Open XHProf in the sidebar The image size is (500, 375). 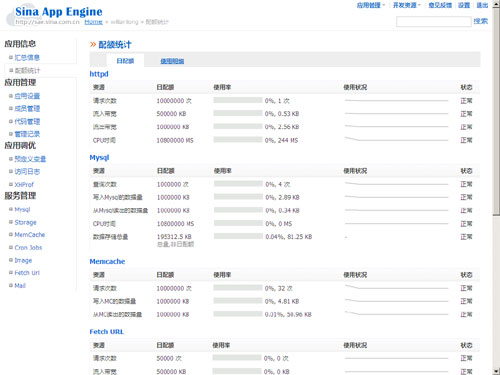[x=24, y=184]
